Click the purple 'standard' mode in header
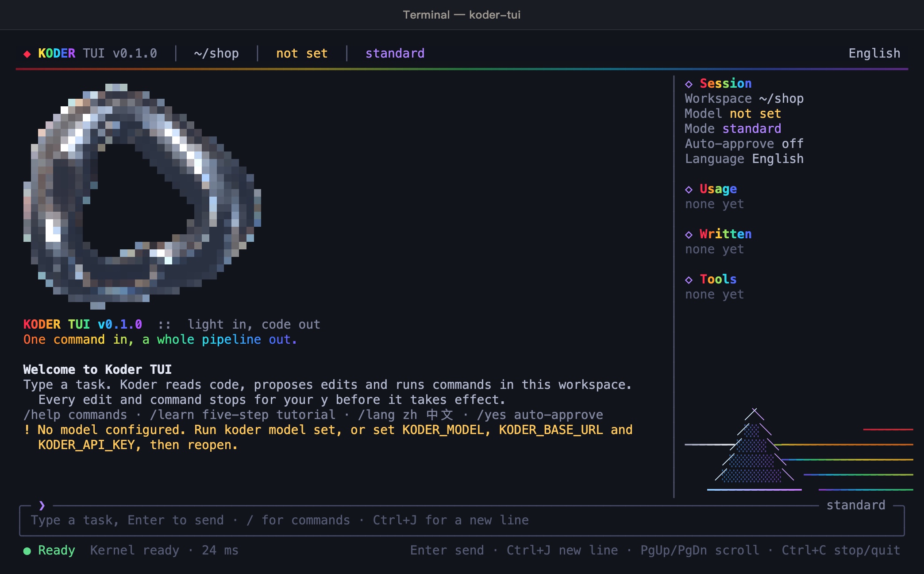Image resolution: width=924 pixels, height=574 pixels. click(x=395, y=54)
